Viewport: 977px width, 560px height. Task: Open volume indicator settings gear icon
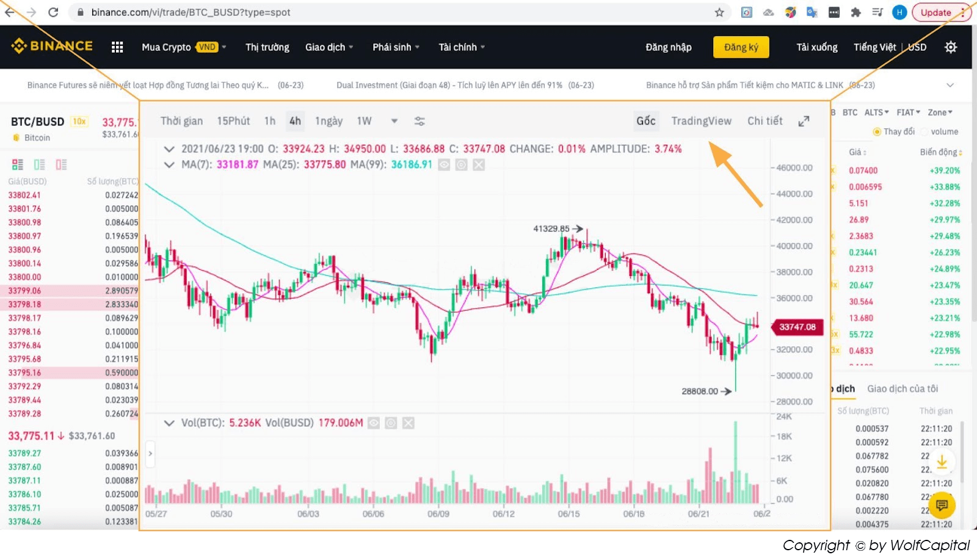point(391,423)
